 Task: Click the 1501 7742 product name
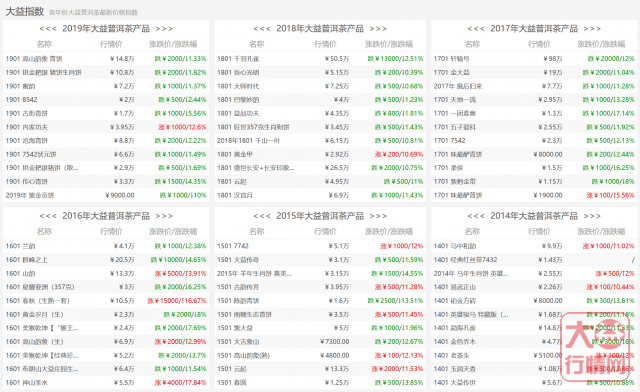[x=233, y=246]
